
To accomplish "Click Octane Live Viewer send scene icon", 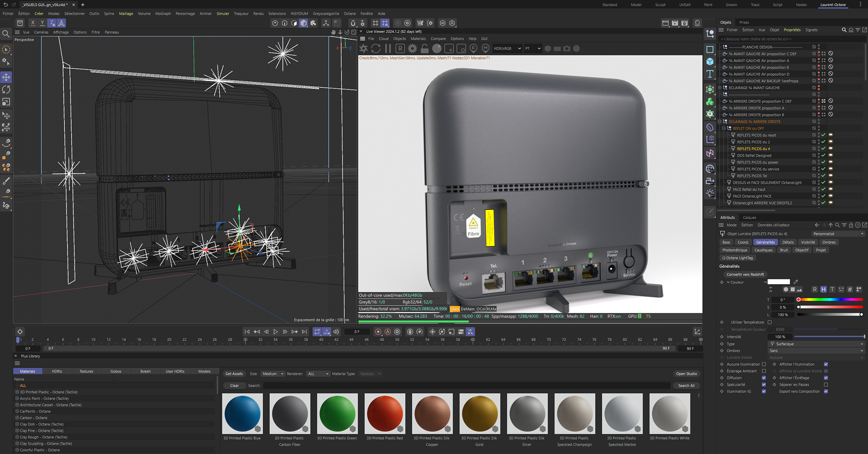I will coord(364,48).
